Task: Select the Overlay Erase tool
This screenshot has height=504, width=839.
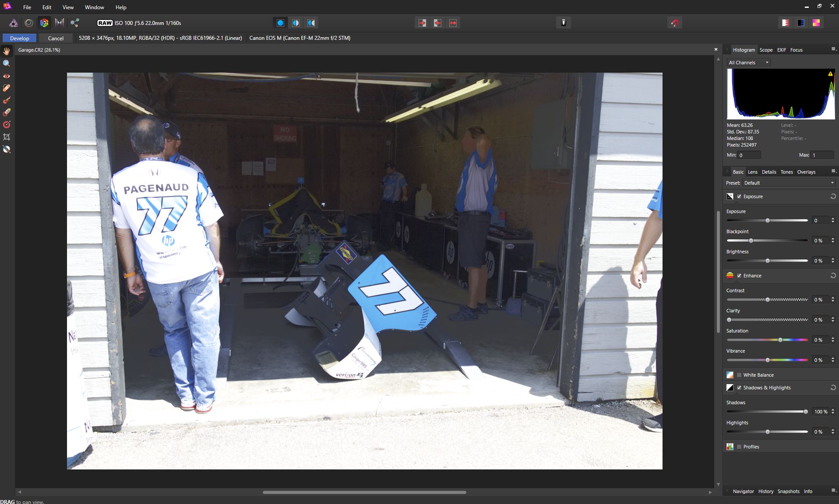Action: [7, 112]
